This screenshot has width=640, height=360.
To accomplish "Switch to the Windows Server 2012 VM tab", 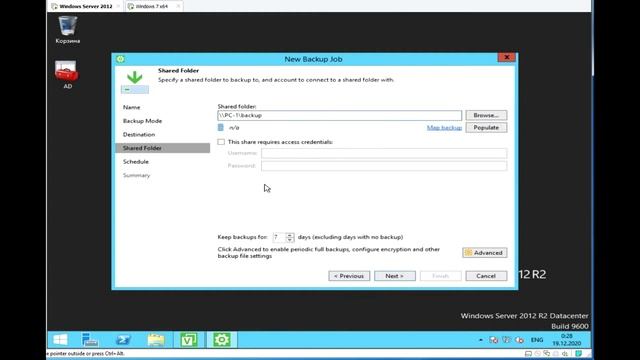I will (x=85, y=7).
